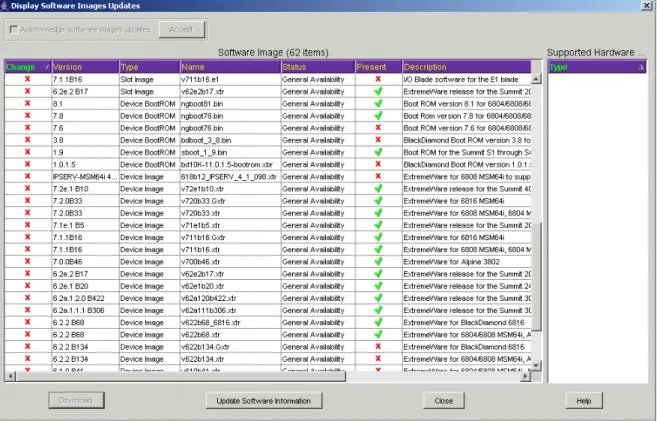Select version 1.0.1.5 cell
Viewport: 657px width, 421px height.
click(x=85, y=164)
